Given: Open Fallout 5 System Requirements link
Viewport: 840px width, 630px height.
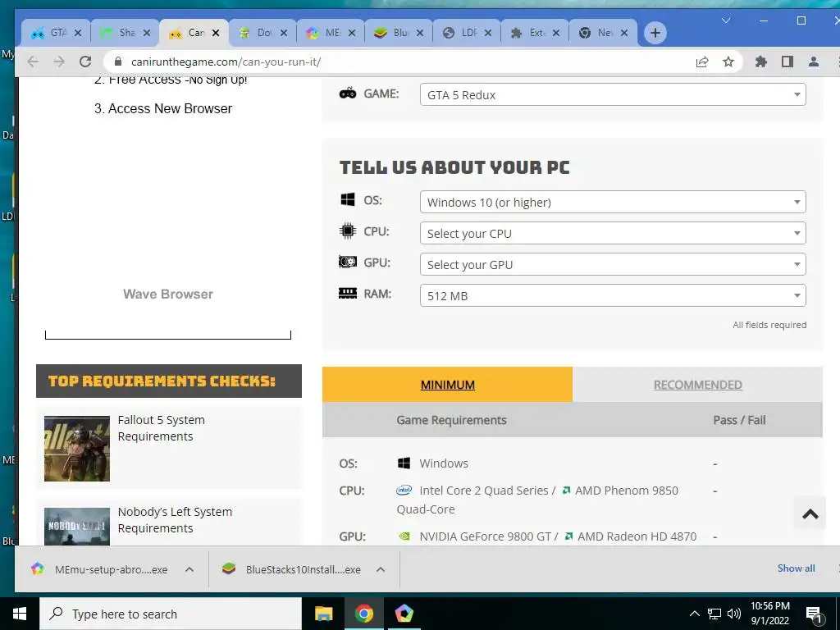Looking at the screenshot, I should (162, 428).
